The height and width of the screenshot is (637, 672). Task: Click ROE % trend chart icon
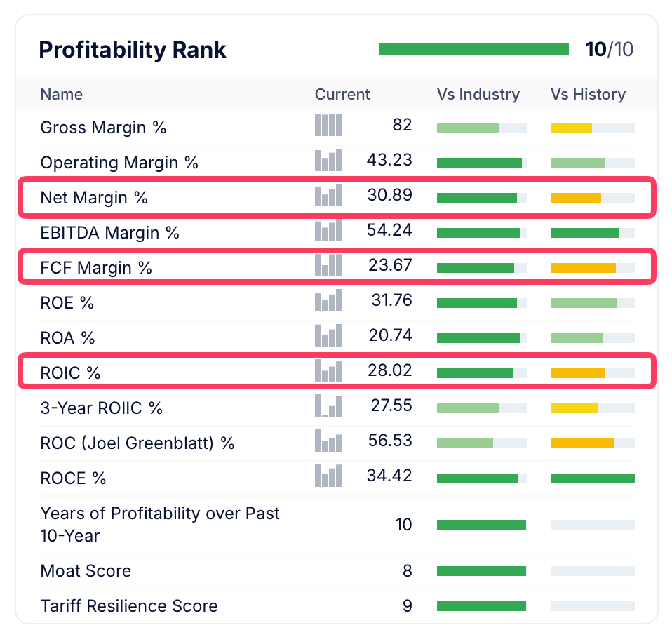[x=328, y=301]
